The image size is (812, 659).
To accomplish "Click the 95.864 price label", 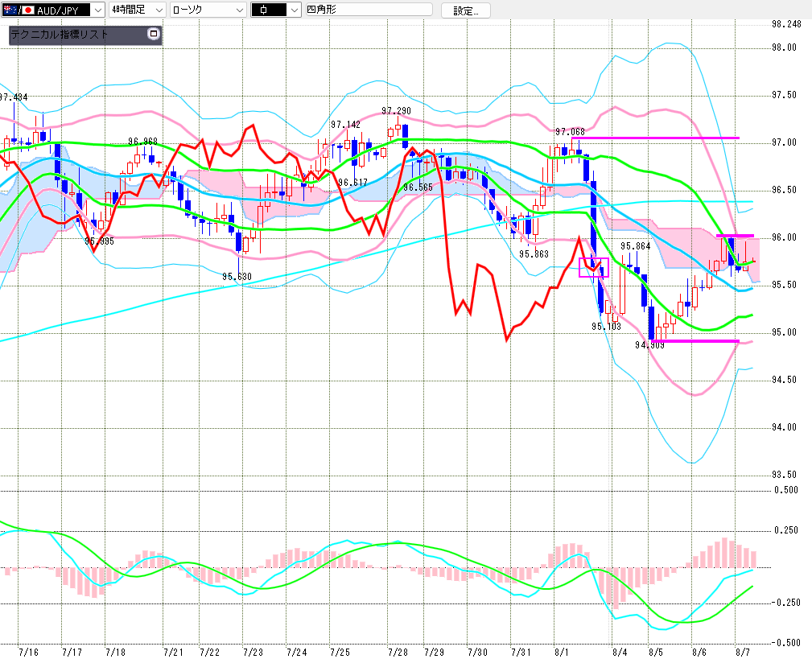I will tap(636, 246).
